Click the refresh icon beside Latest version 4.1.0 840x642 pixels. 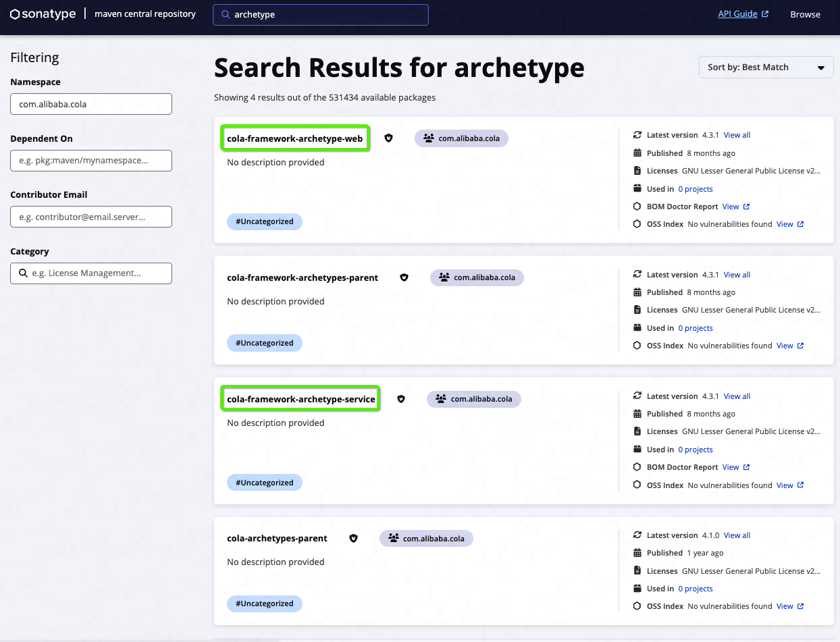point(637,535)
